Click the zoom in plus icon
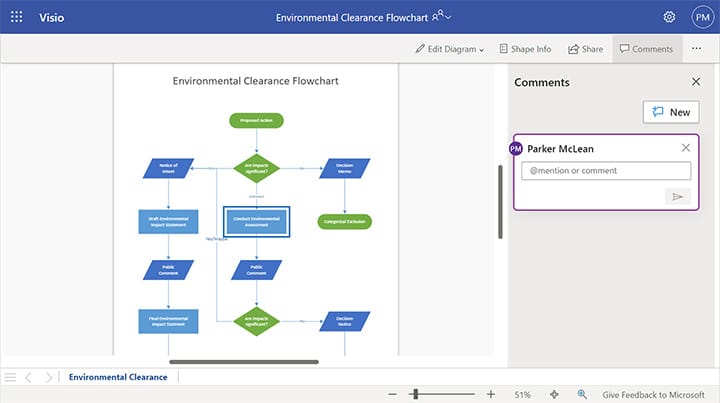Viewport: 720px width, 403px height. (x=490, y=395)
